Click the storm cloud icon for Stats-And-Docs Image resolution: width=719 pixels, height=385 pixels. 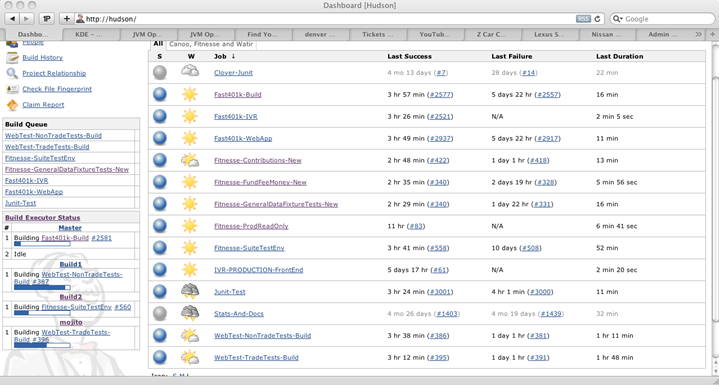click(189, 314)
